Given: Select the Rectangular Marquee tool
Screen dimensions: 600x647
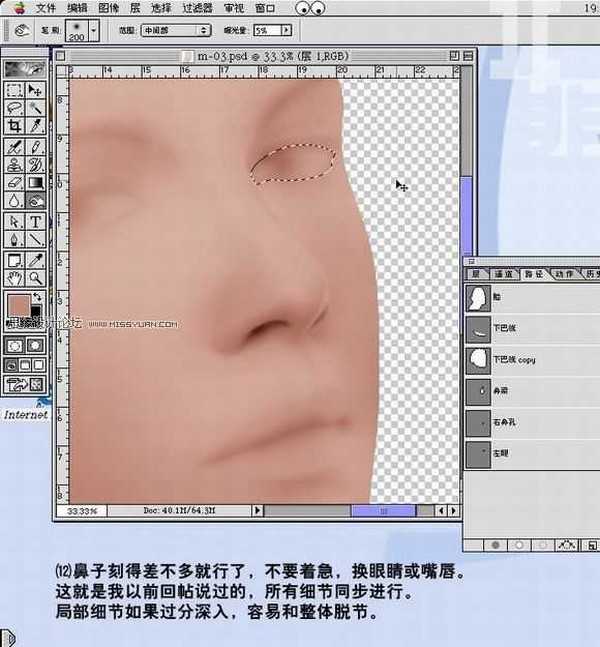Looking at the screenshot, I should coord(14,90).
